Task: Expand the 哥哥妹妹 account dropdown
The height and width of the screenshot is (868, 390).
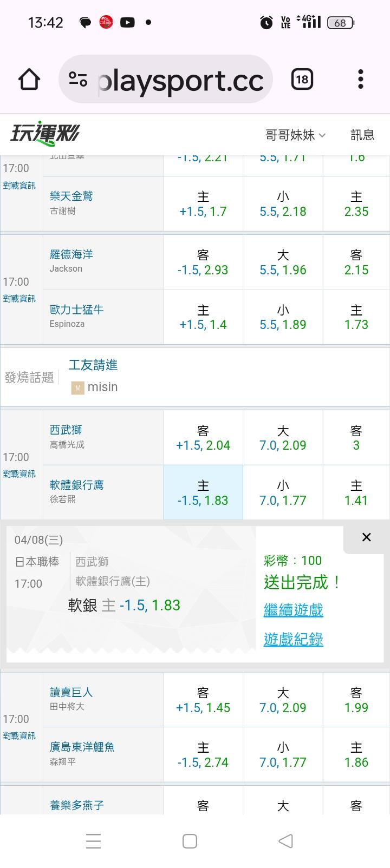Action: point(295,135)
